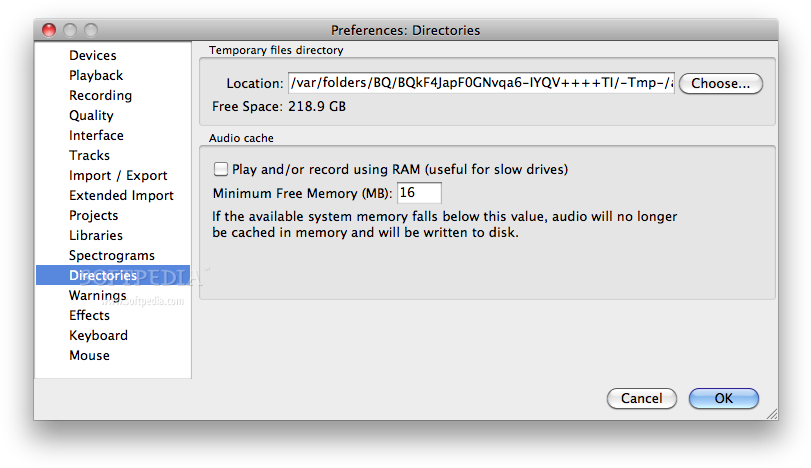The width and height of the screenshot is (811, 468).
Task: Select the Interface category
Action: [96, 135]
